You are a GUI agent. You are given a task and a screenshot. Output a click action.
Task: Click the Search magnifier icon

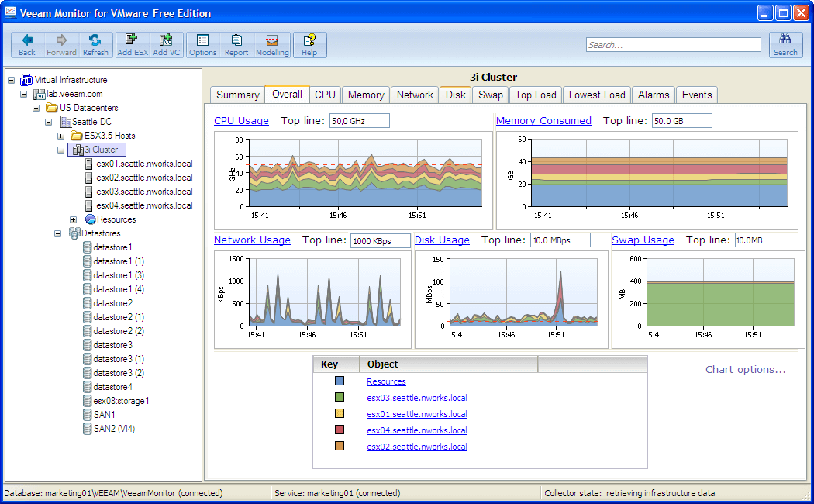(x=785, y=44)
